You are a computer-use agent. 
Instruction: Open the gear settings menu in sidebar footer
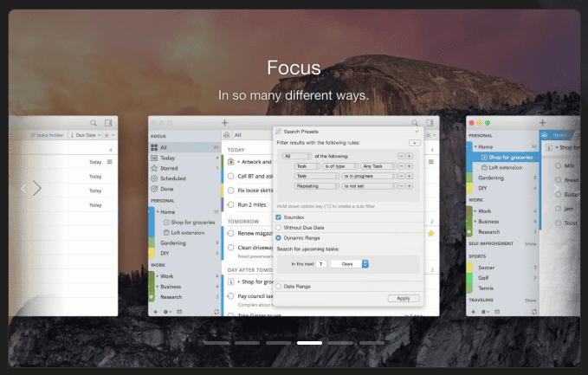point(167,312)
